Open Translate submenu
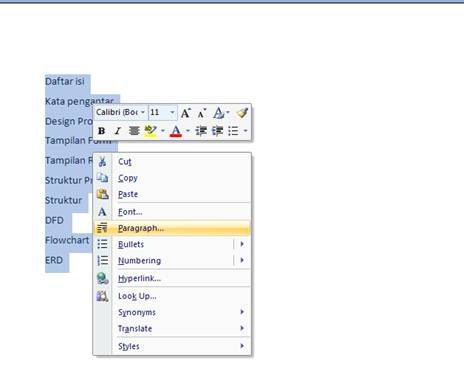 [172, 329]
